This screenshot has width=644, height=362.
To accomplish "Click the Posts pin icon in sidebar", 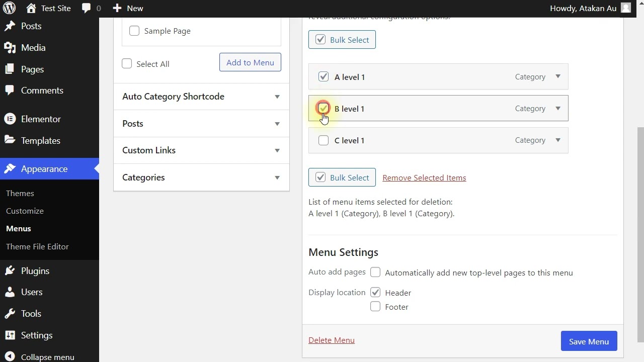I will pos(10,26).
